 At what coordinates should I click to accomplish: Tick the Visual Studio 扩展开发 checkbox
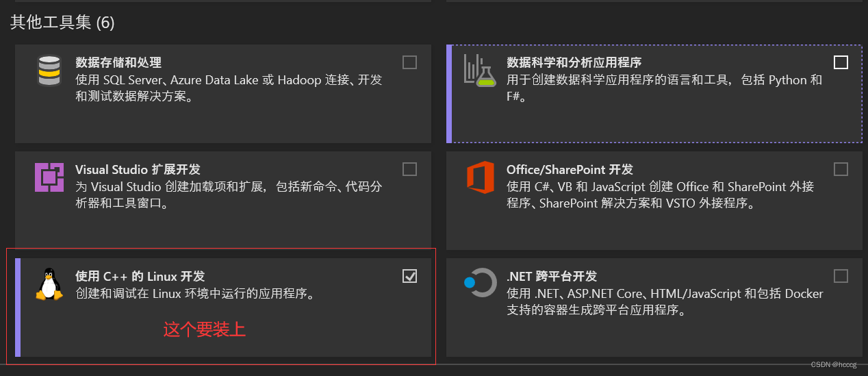tap(409, 169)
